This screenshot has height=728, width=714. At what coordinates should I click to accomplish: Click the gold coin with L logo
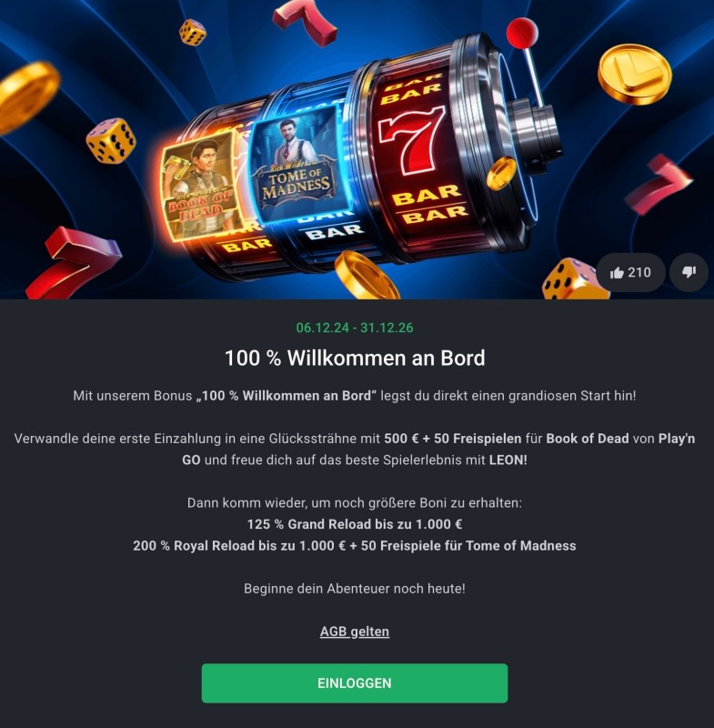634,73
